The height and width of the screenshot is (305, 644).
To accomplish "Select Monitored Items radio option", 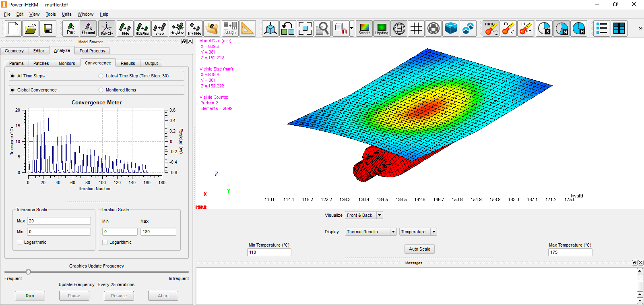I will (x=101, y=90).
